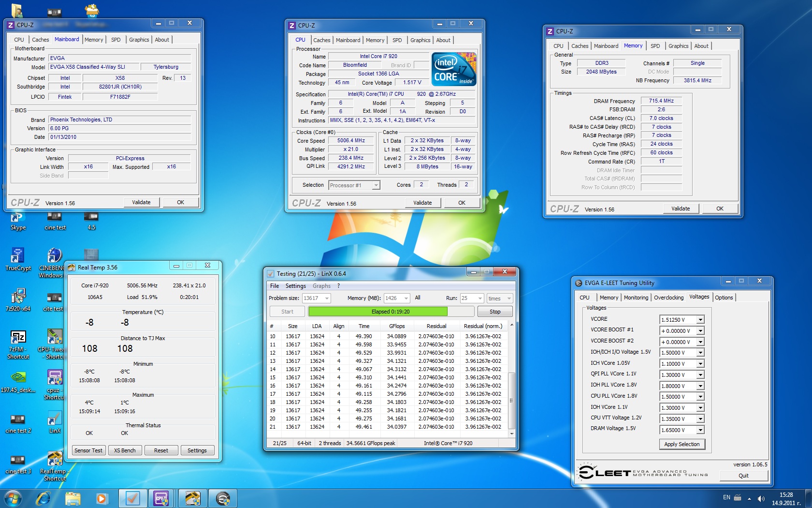
Task: Open the cine test 2 desktop icon
Action: click(18, 423)
